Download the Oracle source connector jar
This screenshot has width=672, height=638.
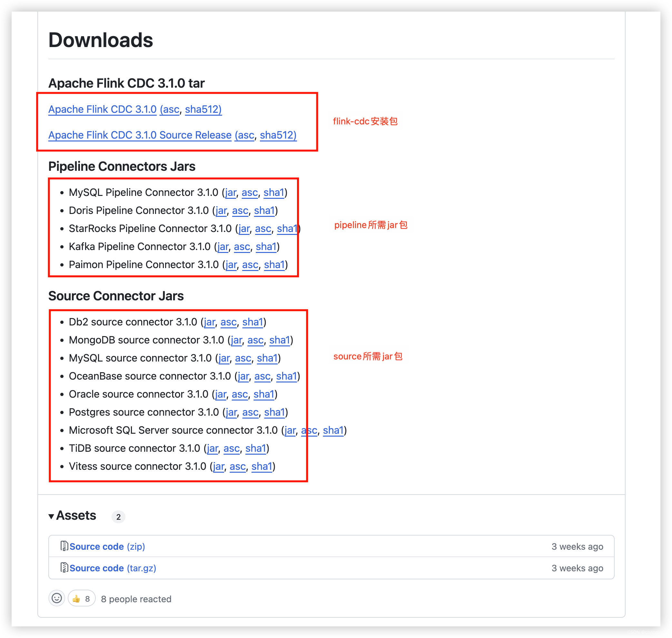click(221, 394)
